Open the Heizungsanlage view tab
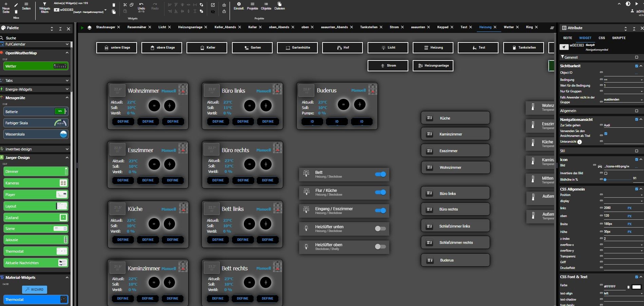Screen dimensions: 644x306 [x=190, y=27]
